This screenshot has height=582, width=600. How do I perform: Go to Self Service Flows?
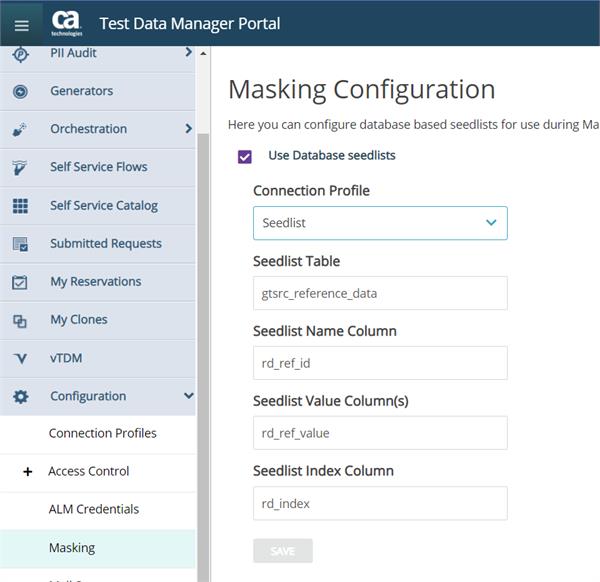[x=98, y=168]
